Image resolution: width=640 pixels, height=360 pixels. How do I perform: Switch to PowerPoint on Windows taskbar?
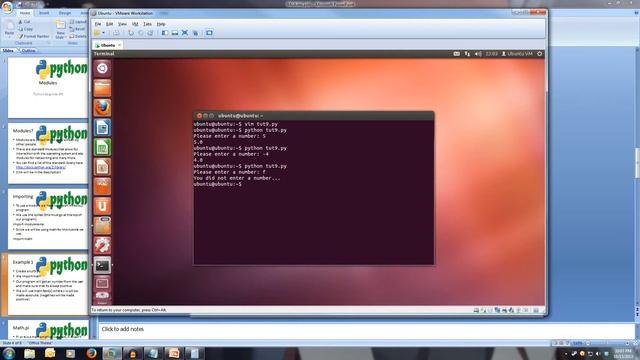pos(173,353)
